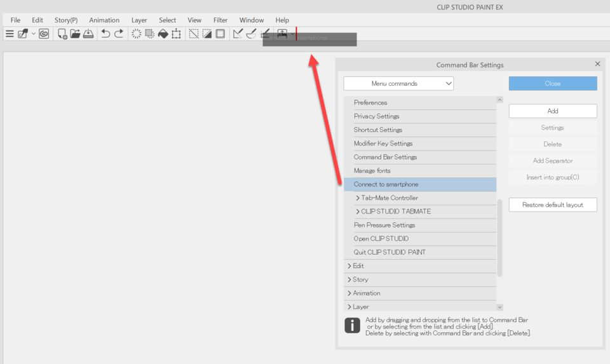Expand the Story group in command list

(349, 280)
